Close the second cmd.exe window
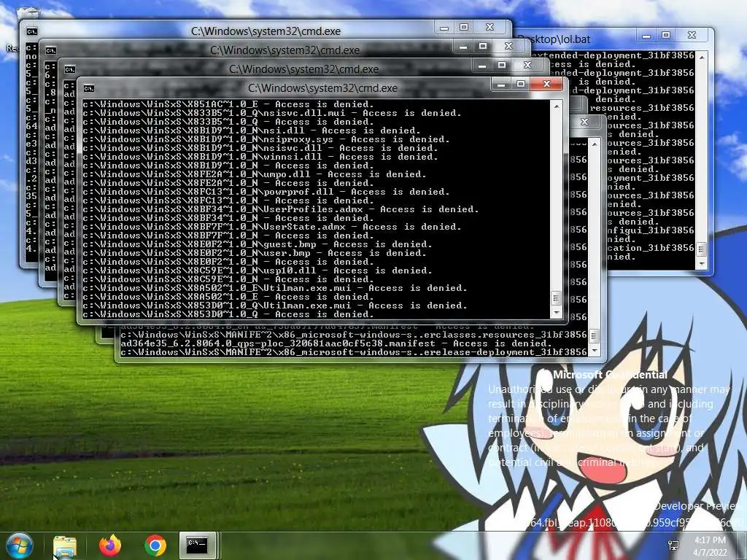 508,46
